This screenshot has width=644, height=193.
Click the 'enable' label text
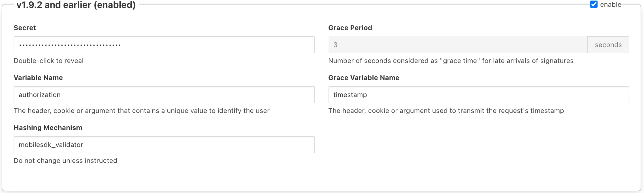click(x=611, y=5)
